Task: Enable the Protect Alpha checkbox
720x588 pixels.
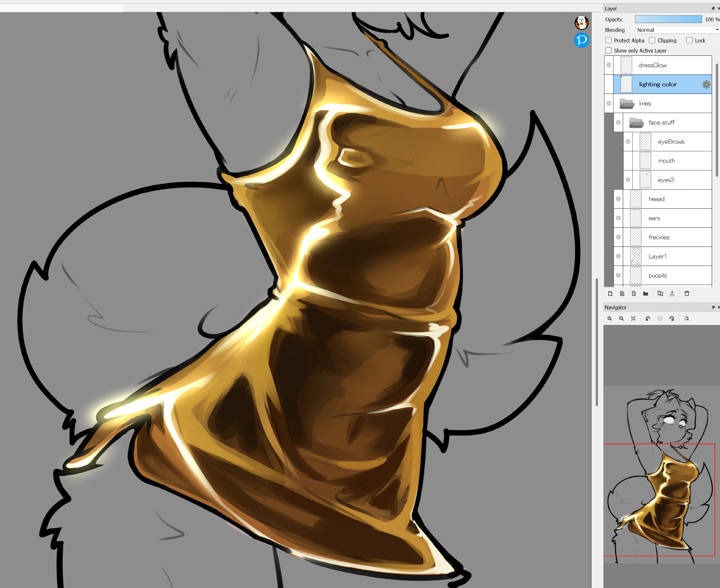Action: tap(608, 40)
